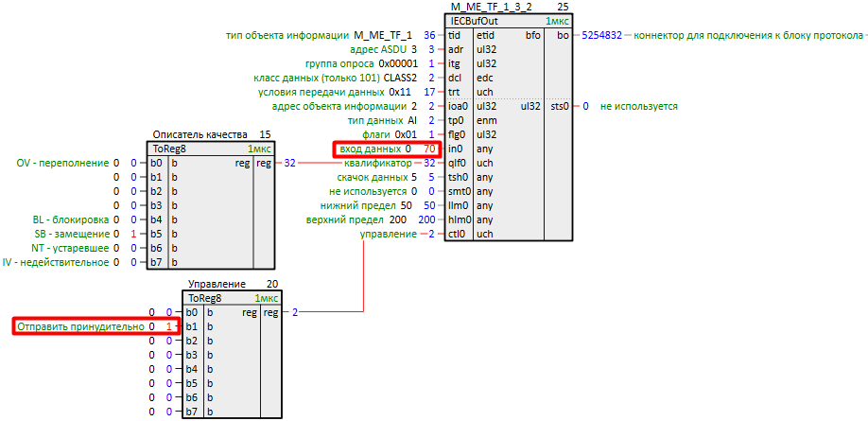The image size is (868, 421).
Task: Click the OV - переполнение label
Action: click(62, 163)
